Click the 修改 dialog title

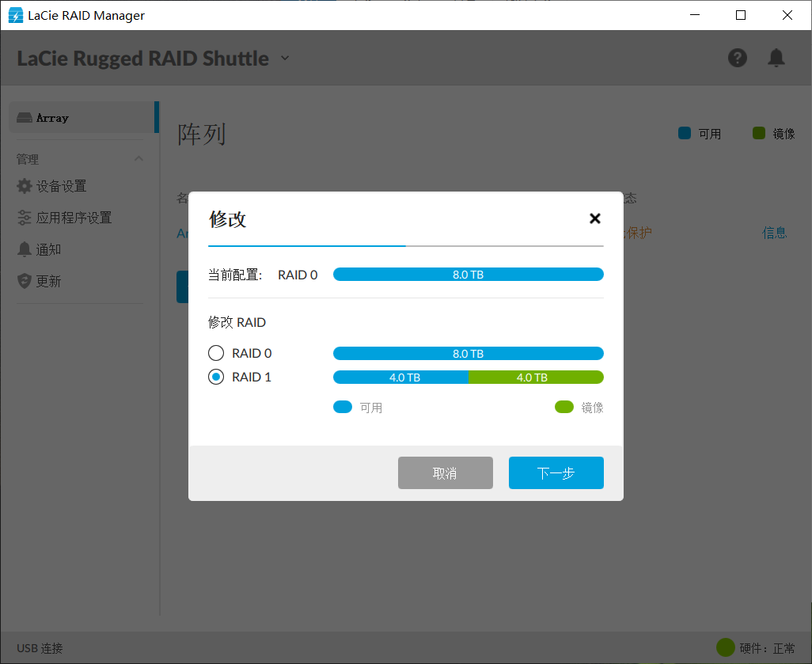click(227, 219)
